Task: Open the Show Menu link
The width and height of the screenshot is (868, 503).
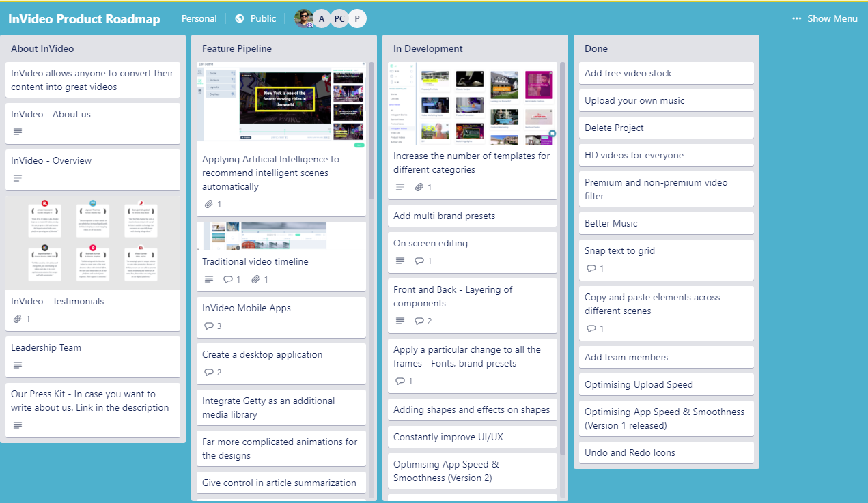Action: [x=832, y=18]
